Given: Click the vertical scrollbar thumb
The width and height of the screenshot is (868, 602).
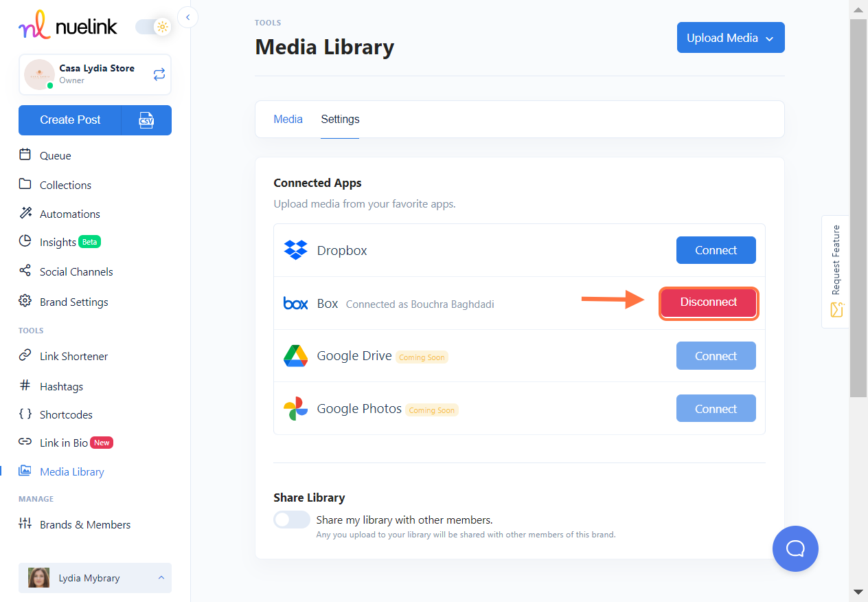Looking at the screenshot, I should click(858, 208).
